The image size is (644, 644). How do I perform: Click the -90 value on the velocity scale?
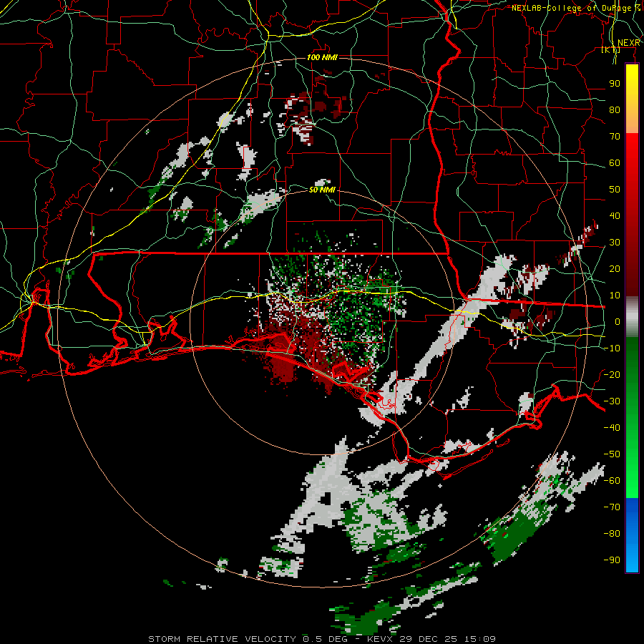pos(612,560)
